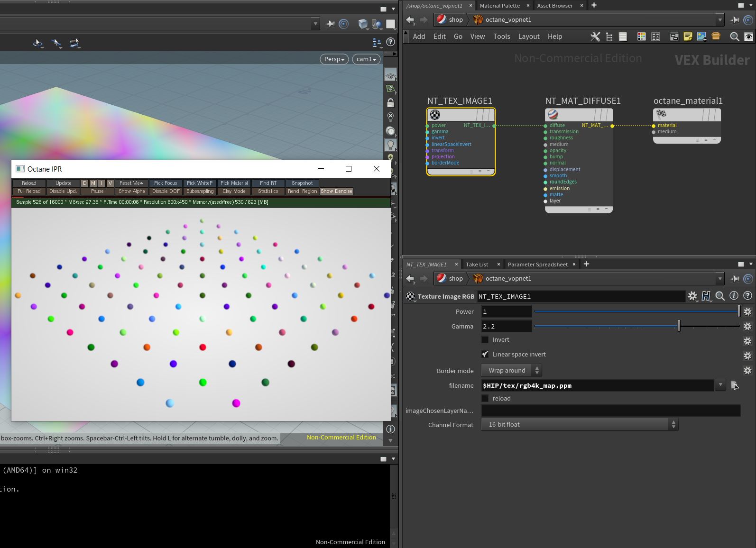The image size is (756, 548).
Task: Open parameter help question mark icon
Action: 747,296
